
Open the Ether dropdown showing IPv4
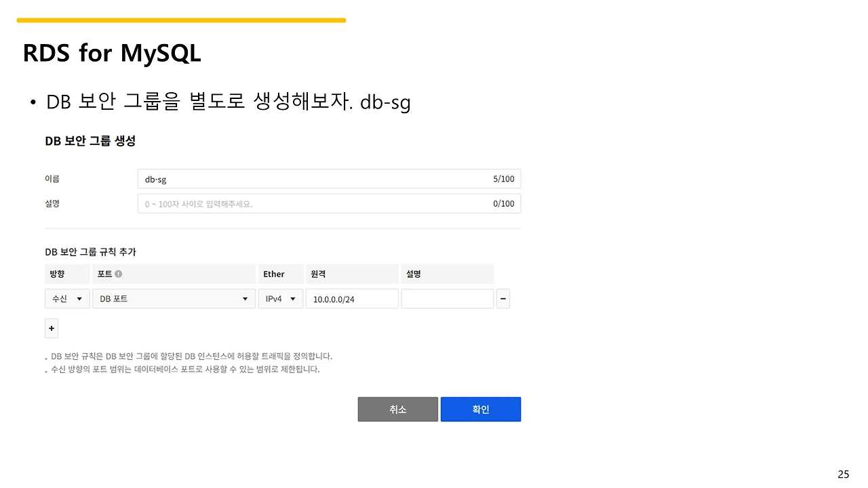click(x=280, y=298)
